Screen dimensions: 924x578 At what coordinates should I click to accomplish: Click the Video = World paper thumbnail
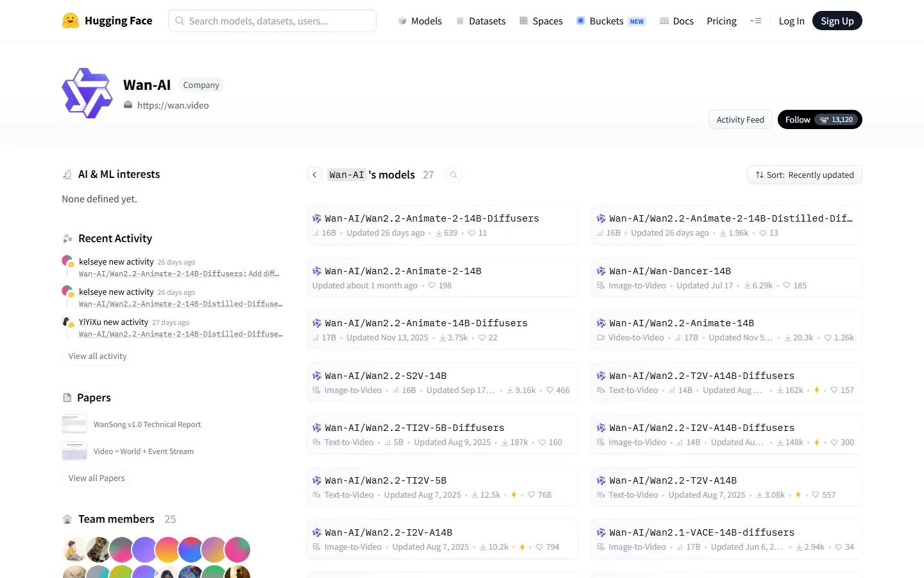point(74,451)
